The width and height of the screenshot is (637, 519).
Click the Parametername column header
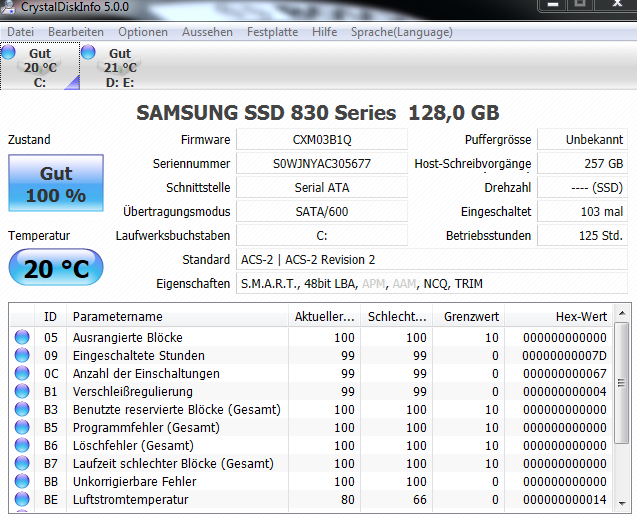click(x=178, y=316)
